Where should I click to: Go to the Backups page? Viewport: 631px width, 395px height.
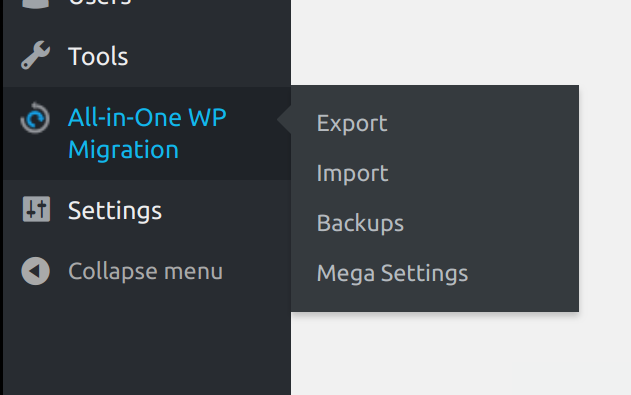pyautogui.click(x=360, y=223)
